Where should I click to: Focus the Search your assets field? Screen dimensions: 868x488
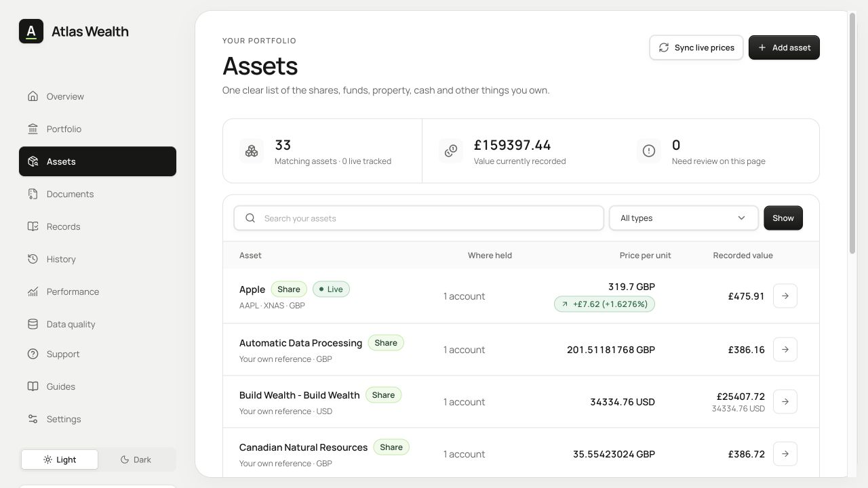[x=419, y=218]
